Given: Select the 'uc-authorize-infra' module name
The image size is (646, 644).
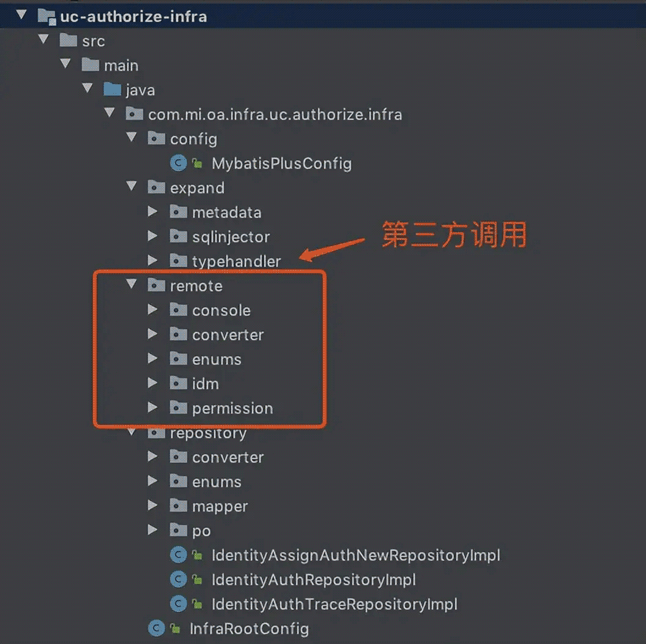Looking at the screenshot, I should click(x=133, y=17).
